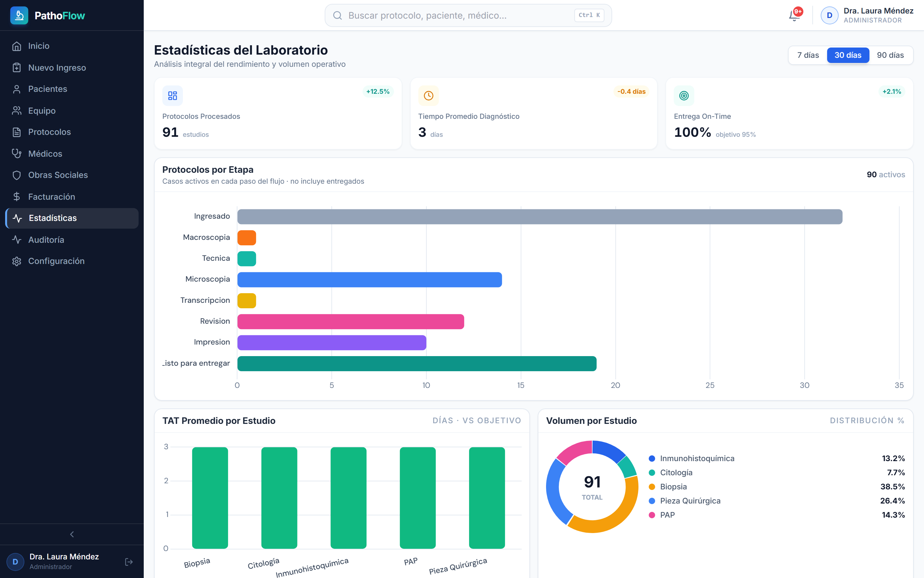The height and width of the screenshot is (578, 924).
Task: Click the donut chart 91 TOTAL center
Action: coord(592,487)
